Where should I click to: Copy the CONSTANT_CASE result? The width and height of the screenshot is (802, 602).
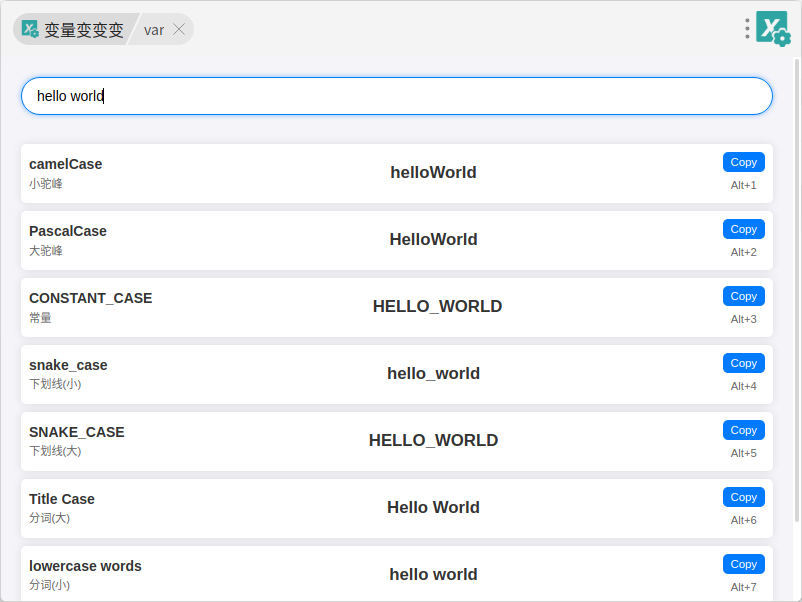[744, 296]
